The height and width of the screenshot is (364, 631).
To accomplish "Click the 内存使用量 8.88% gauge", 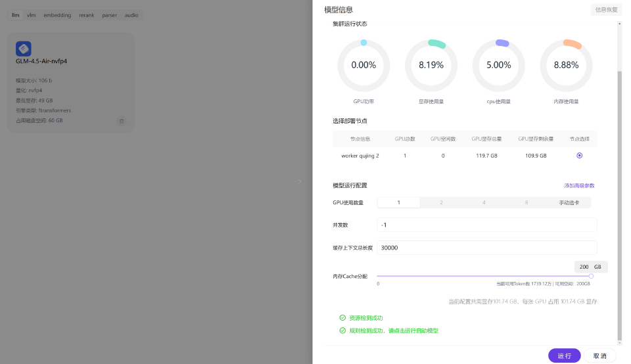I will click(566, 66).
